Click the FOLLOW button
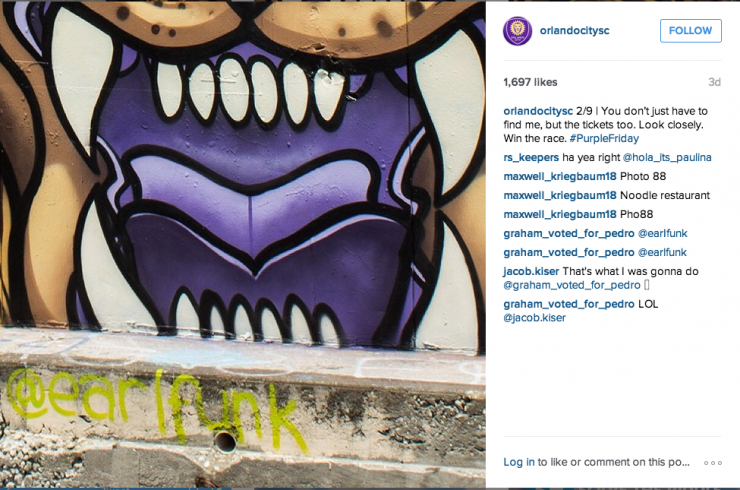Image resolution: width=740 pixels, height=490 pixels. pyautogui.click(x=690, y=31)
